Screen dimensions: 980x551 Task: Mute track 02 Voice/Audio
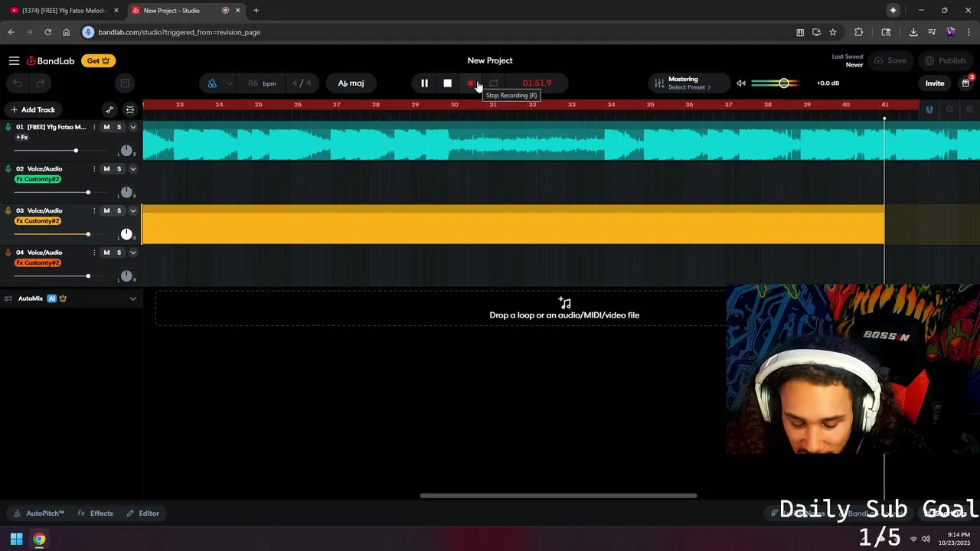click(x=106, y=168)
